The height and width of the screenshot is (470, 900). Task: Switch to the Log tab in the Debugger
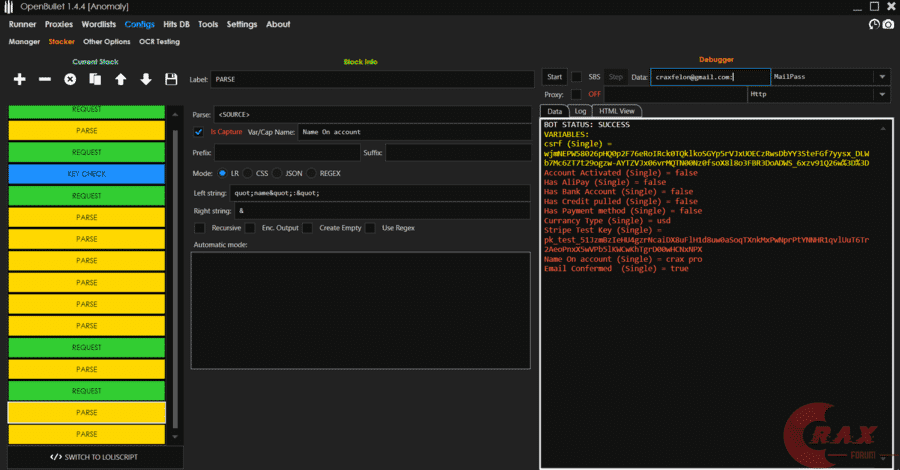point(580,111)
